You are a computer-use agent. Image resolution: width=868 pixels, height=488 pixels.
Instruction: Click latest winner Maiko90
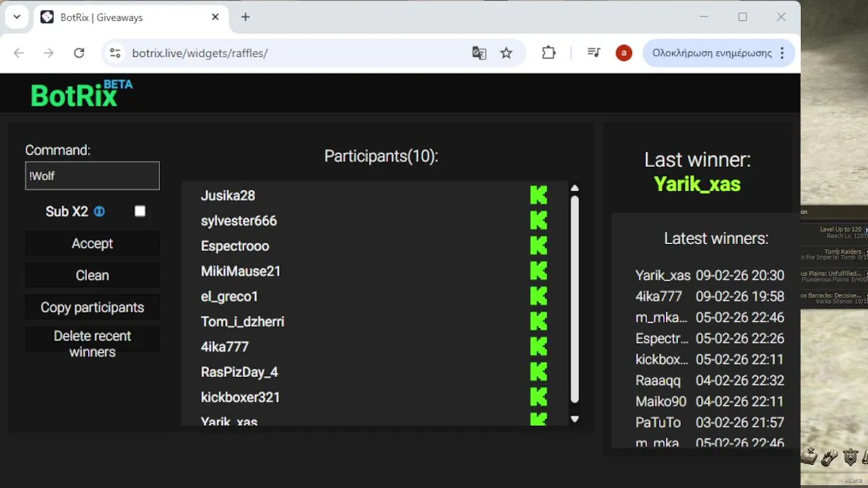[x=660, y=401]
